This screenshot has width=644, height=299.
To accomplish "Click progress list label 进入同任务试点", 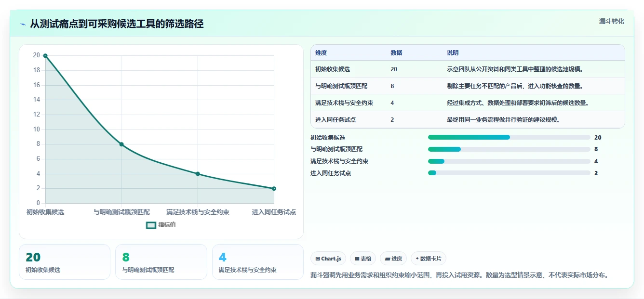I will tap(331, 173).
